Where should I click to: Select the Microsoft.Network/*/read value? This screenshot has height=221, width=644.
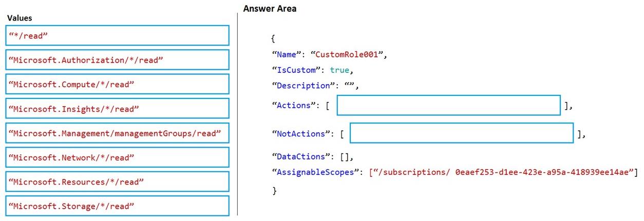118,157
